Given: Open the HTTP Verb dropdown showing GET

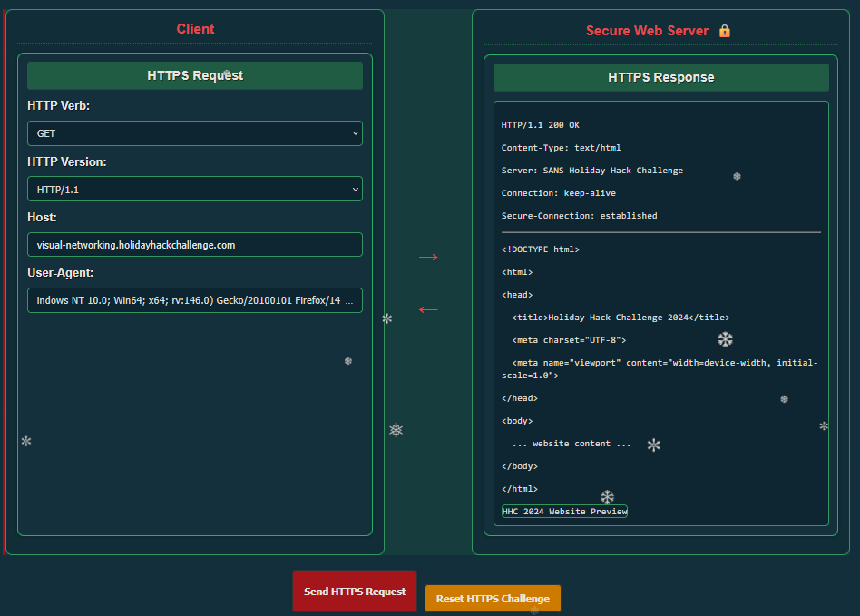Looking at the screenshot, I should (x=194, y=133).
